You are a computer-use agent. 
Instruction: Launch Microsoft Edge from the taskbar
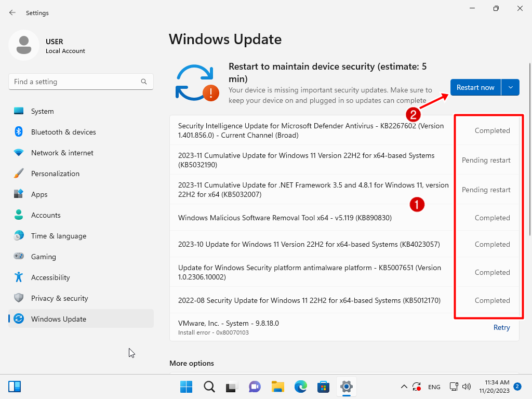click(301, 387)
